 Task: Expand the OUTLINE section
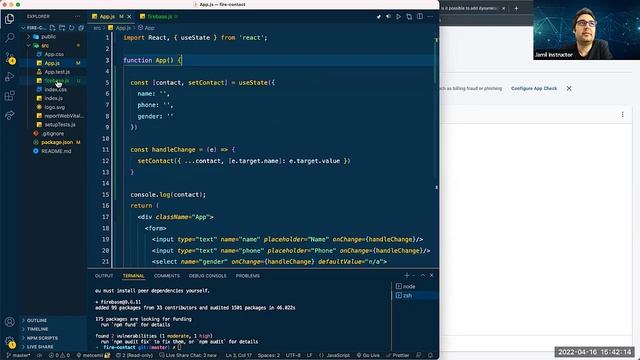[37, 320]
